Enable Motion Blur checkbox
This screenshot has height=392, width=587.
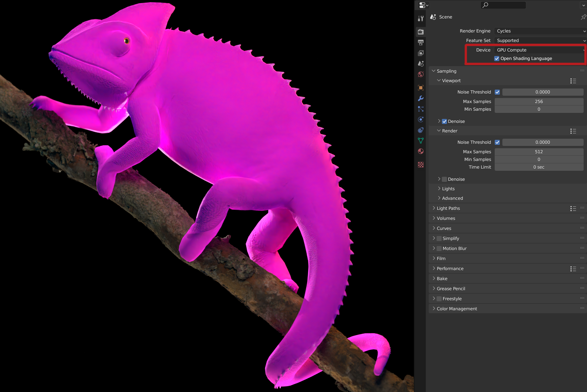pyautogui.click(x=439, y=248)
